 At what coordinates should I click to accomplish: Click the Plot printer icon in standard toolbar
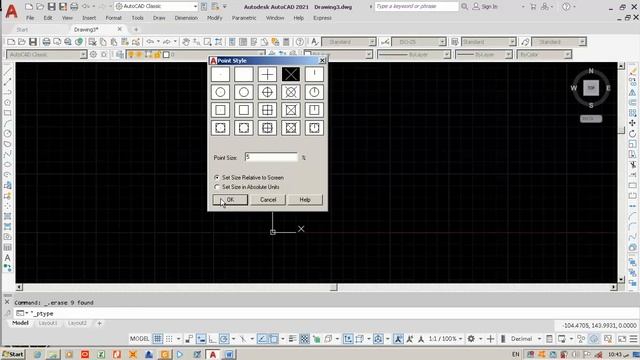tap(46, 42)
